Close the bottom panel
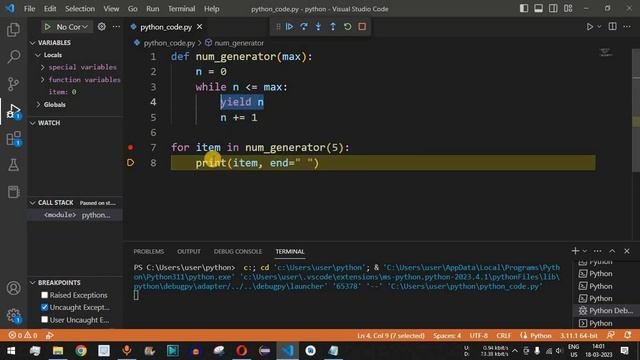Viewport: 640px width, 360px height. 627,251
